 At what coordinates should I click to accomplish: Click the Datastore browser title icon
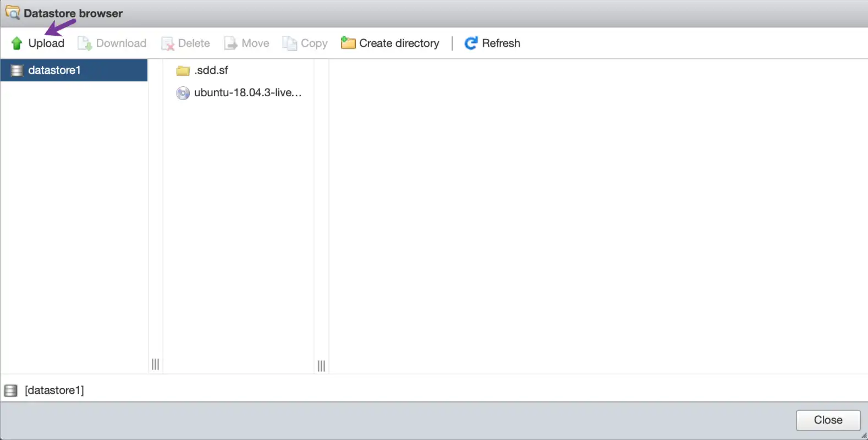point(12,12)
